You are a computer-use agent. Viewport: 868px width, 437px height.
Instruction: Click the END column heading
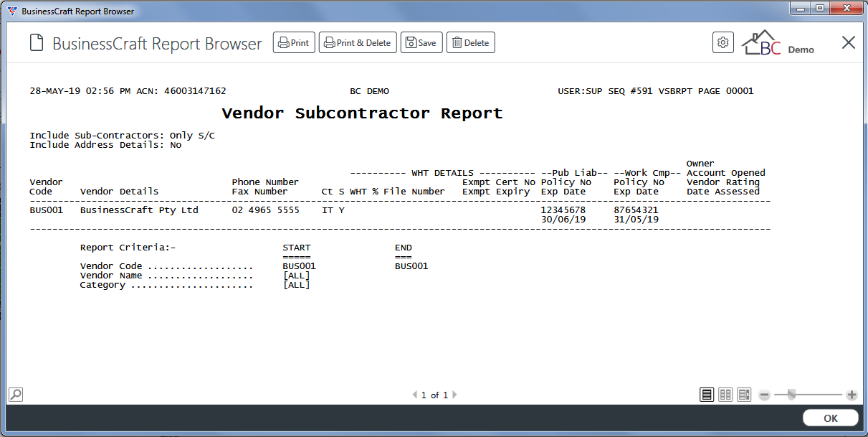point(404,248)
